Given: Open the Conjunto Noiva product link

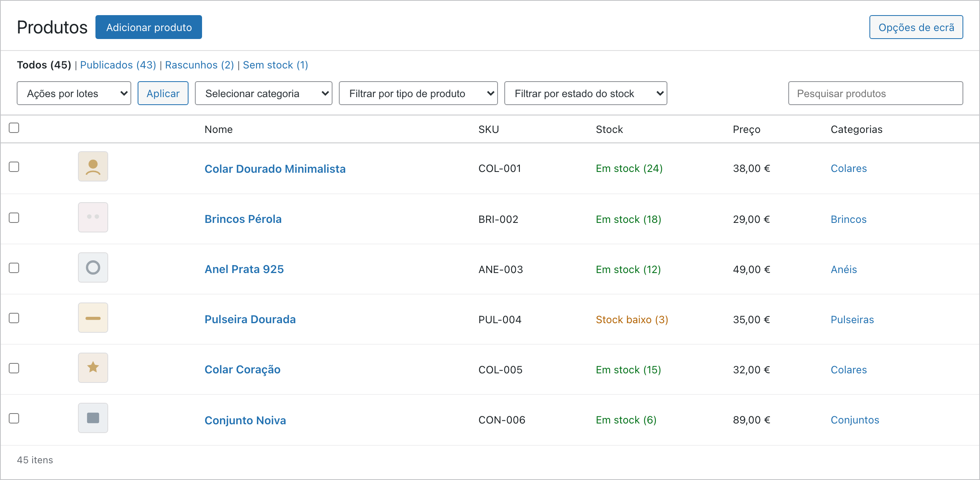Looking at the screenshot, I should point(245,420).
